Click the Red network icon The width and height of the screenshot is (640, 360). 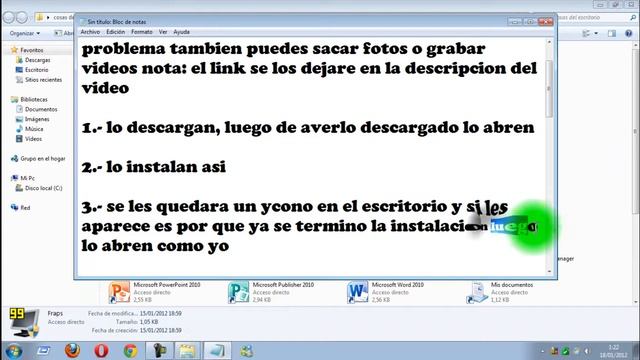(15, 207)
